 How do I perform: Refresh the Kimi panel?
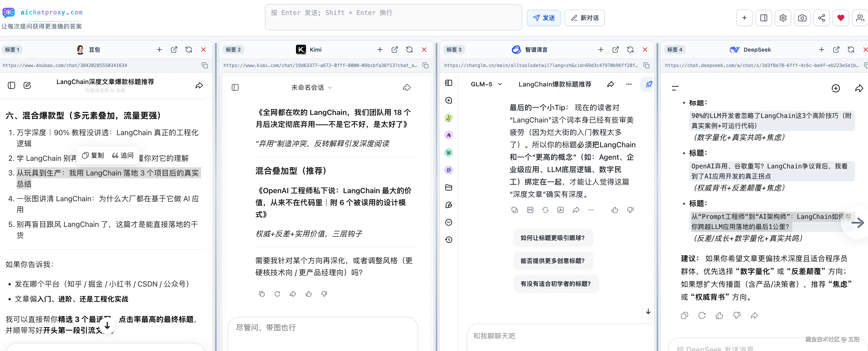409,50
